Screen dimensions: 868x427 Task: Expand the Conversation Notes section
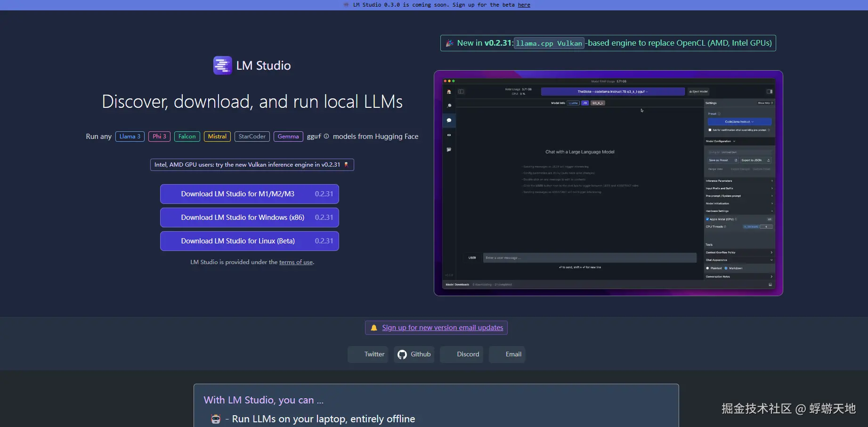coord(739,277)
